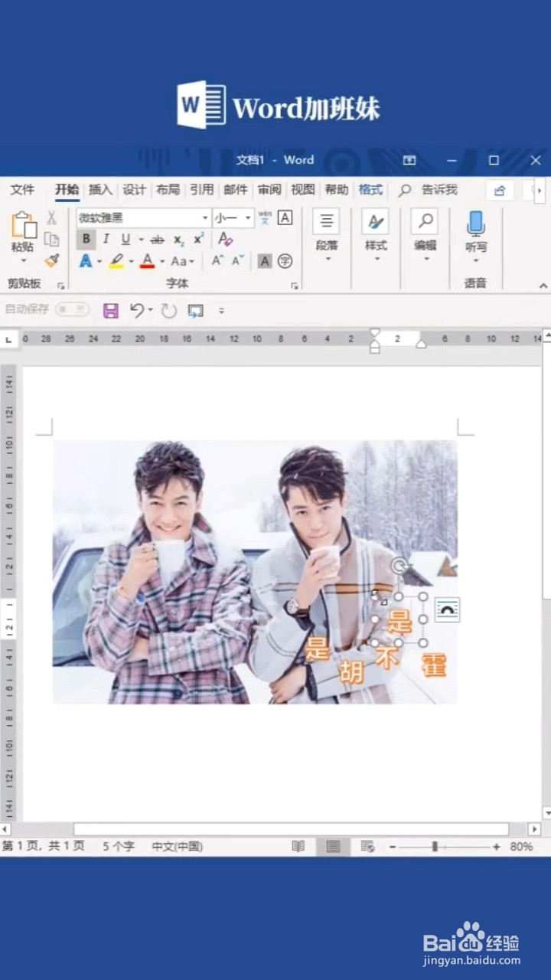Click the rotation handle of selected text box
The height and width of the screenshot is (980, 551).
[x=399, y=566]
